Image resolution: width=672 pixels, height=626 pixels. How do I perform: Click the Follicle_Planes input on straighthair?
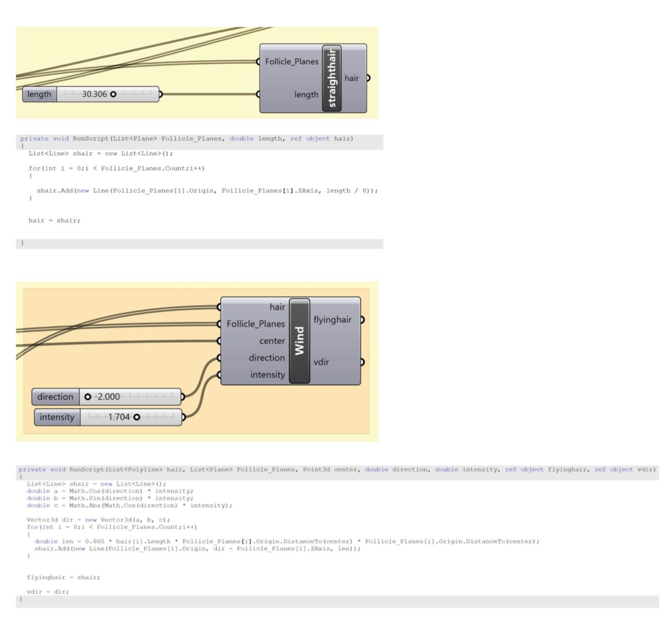[x=292, y=62]
